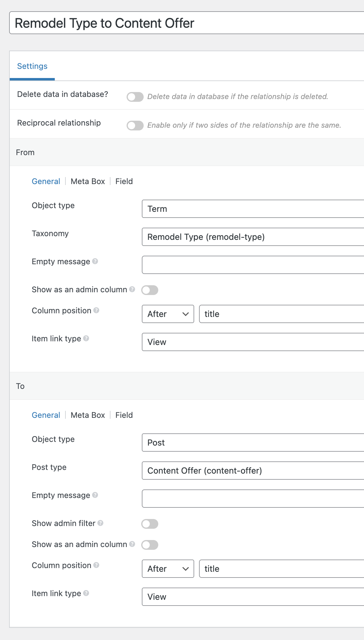Screen dimensions: 364x640
Task: Click help icon beside Show admin filter
Action: click(100, 523)
